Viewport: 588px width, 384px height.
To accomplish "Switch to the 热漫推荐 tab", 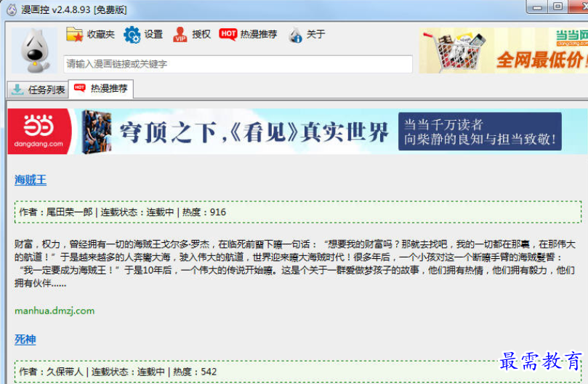I will (101, 89).
